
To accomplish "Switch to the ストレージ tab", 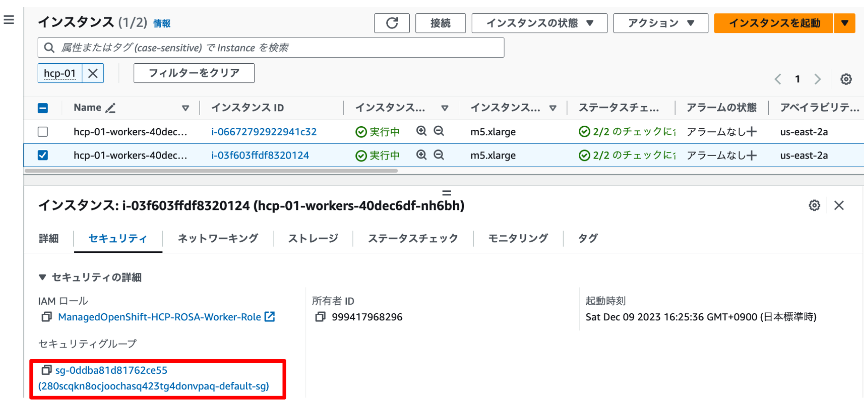I will [x=313, y=239].
